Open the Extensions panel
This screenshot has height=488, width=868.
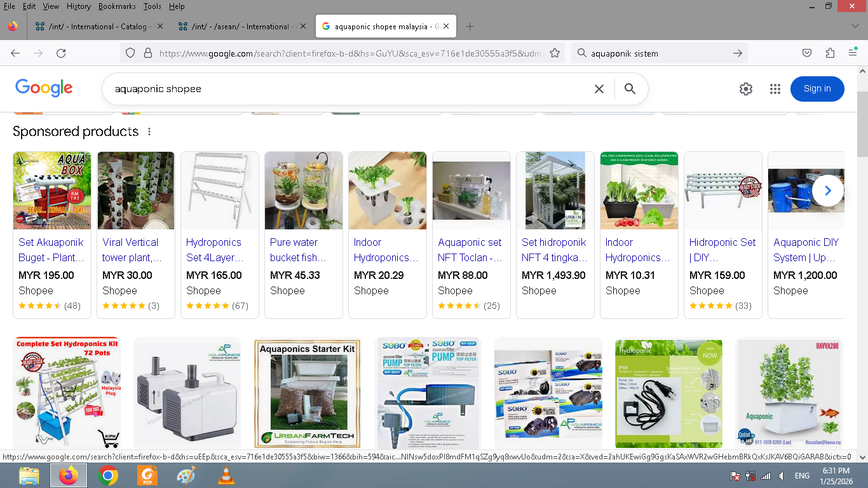[x=830, y=53]
